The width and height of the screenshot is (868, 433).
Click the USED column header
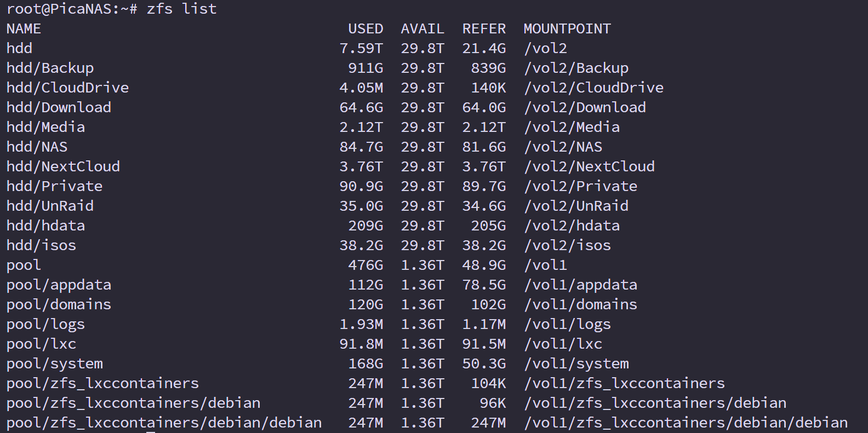pos(366,28)
